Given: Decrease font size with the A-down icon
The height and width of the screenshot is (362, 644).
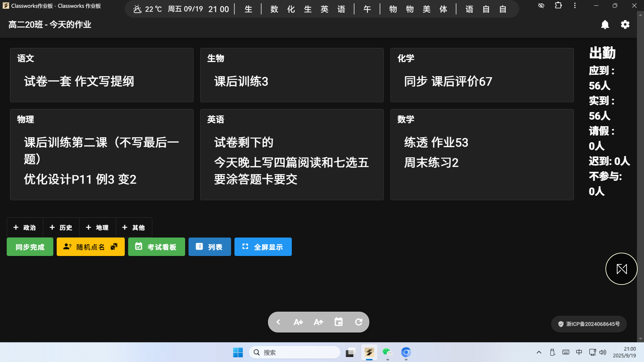Looking at the screenshot, I should pos(298,322).
